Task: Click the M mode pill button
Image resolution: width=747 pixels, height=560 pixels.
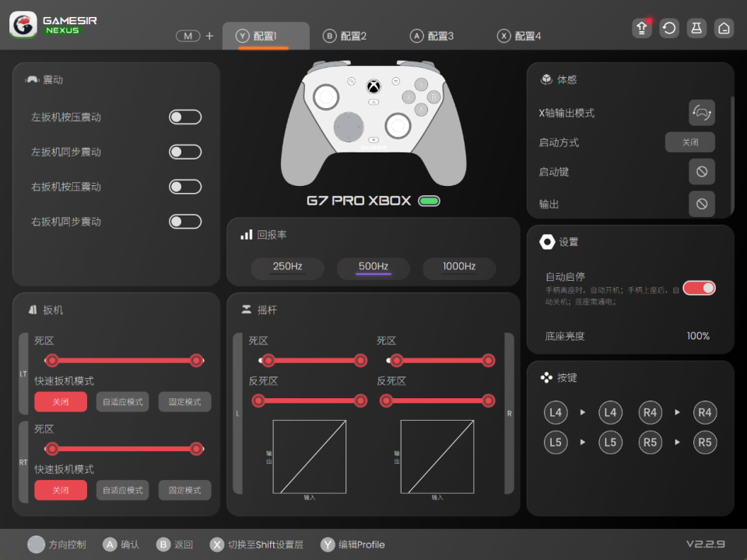Action: 188,36
